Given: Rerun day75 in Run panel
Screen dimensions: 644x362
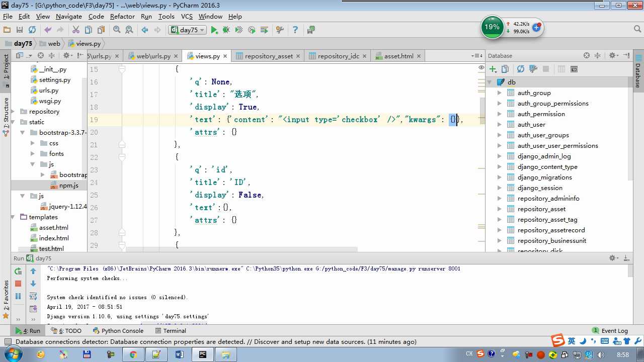Looking at the screenshot, I should 18,271.
